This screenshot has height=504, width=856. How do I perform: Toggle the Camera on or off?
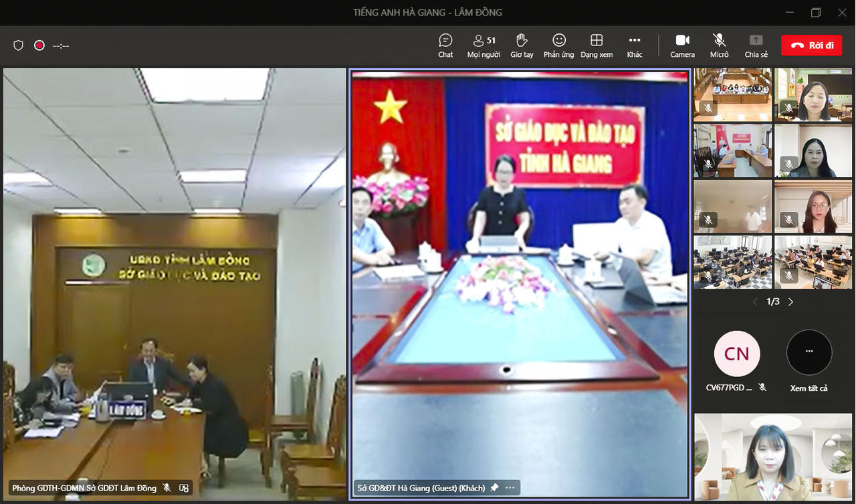pyautogui.click(x=682, y=45)
